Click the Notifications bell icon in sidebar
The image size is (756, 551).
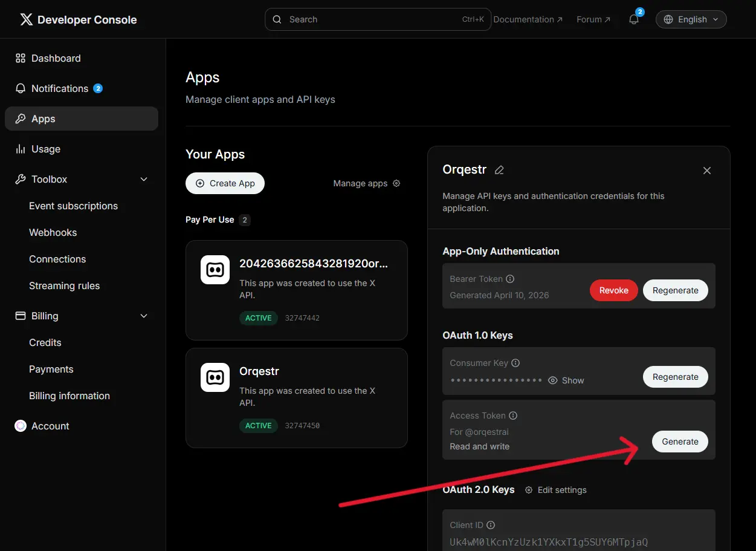(21, 88)
